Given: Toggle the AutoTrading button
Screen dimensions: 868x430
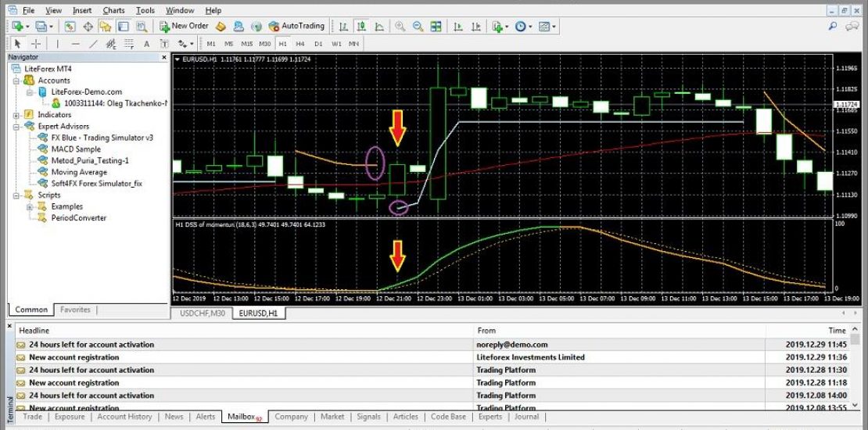Looking at the screenshot, I should [296, 26].
